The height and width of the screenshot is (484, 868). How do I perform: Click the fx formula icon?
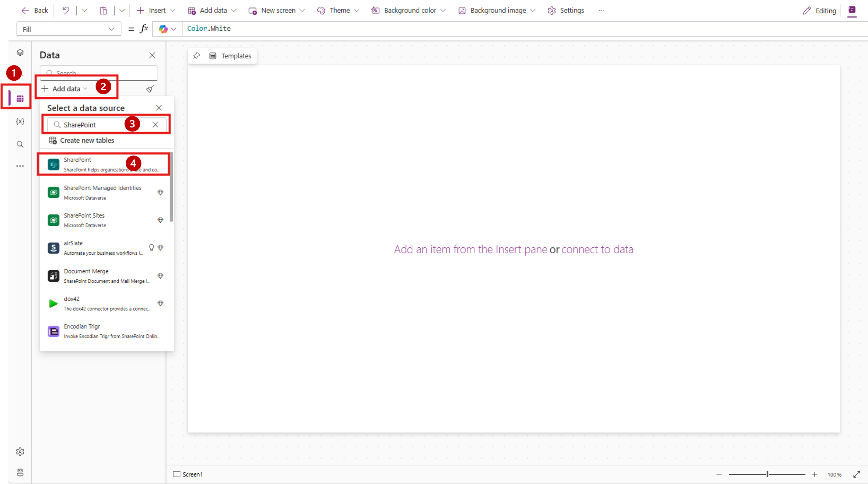click(144, 29)
